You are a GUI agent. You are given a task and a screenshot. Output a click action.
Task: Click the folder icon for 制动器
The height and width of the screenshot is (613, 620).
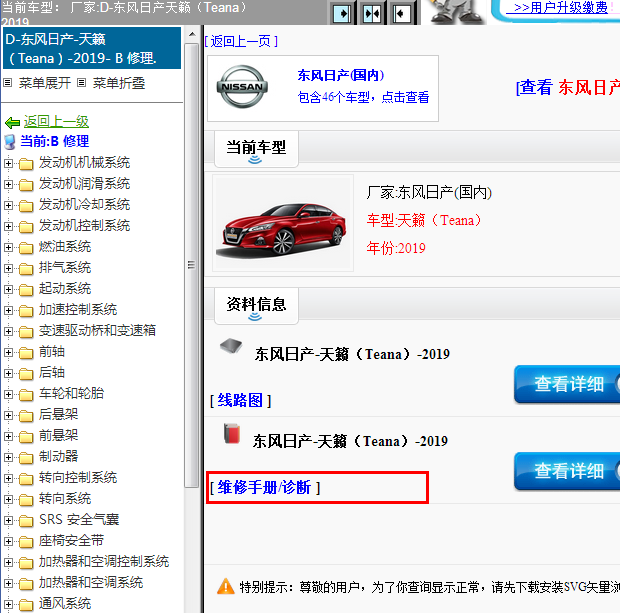[x=26, y=457]
